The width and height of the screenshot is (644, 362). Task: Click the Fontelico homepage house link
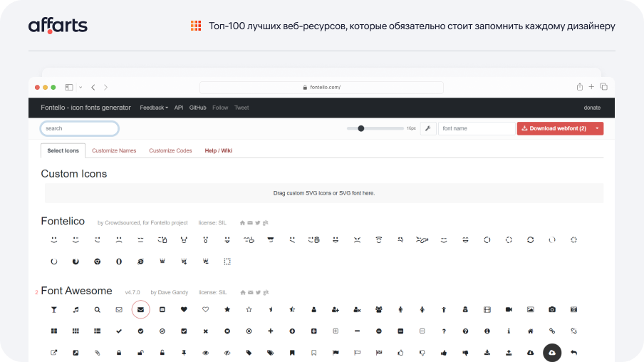[242, 223]
